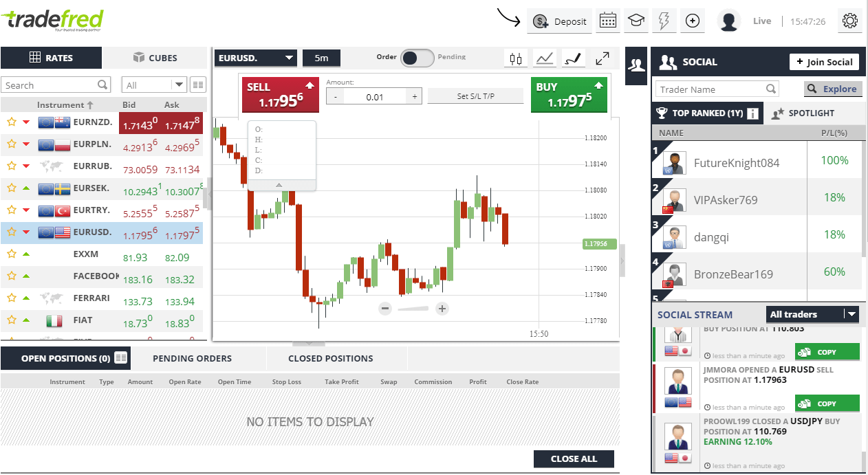Image resolution: width=868 pixels, height=475 pixels.
Task: Click the green BUY button
Action: [569, 95]
